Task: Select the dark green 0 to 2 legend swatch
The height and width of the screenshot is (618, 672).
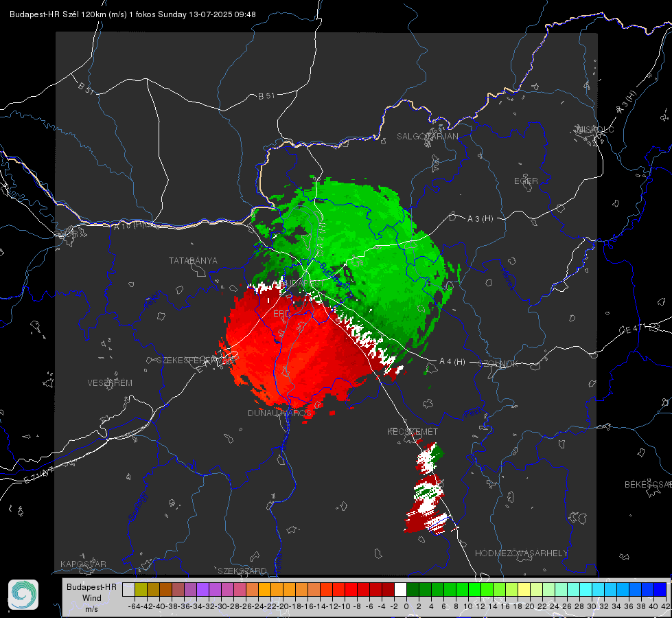Action: tap(413, 589)
